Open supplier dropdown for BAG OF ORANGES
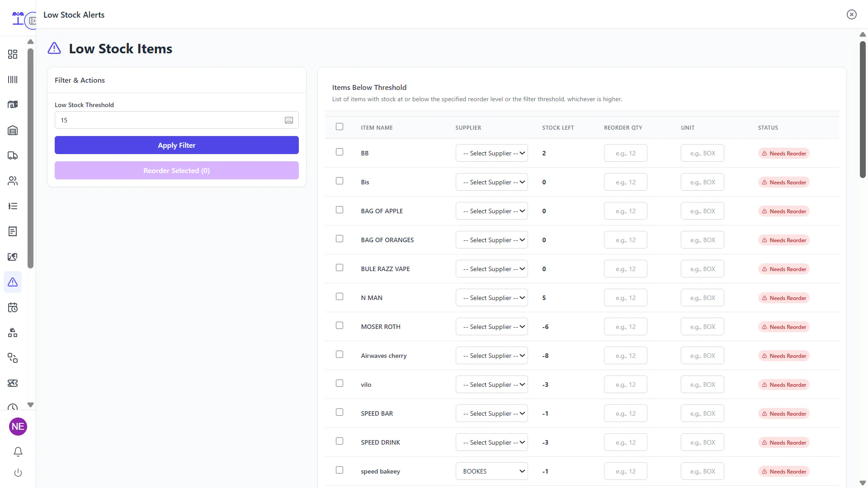The width and height of the screenshot is (868, 488). [491, 240]
